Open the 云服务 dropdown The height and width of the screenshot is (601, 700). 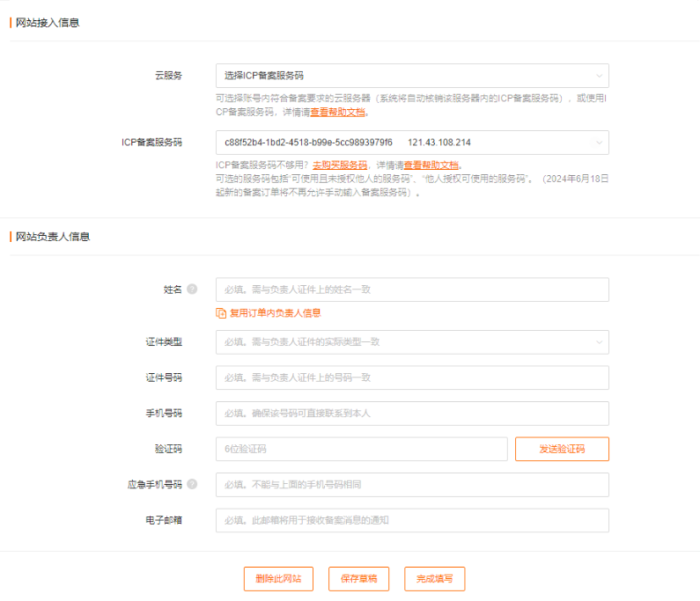412,76
